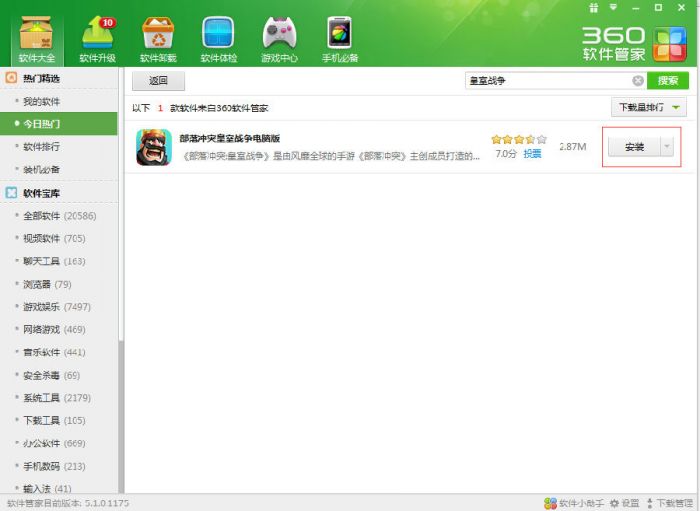Open 软件卸载 uninstall recycle-bin icon
The image size is (700, 511).
tap(158, 37)
